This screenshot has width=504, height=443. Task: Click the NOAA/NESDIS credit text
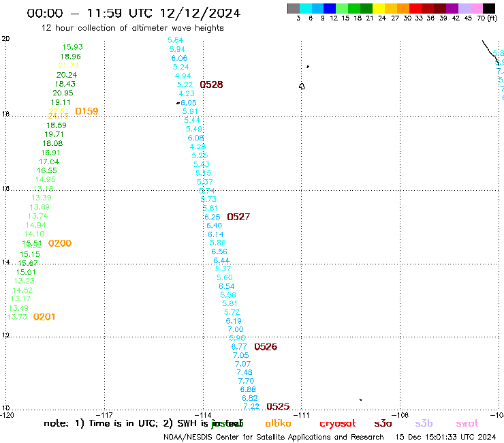(x=274, y=438)
